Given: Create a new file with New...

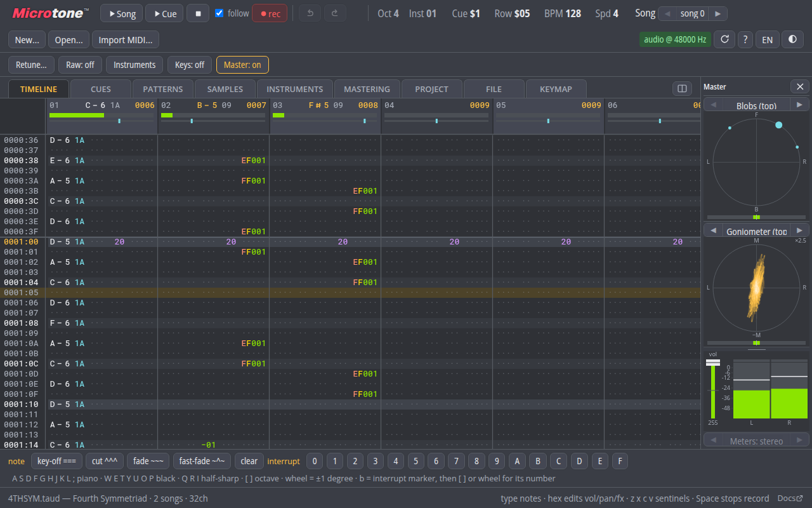Looking at the screenshot, I should (27, 39).
